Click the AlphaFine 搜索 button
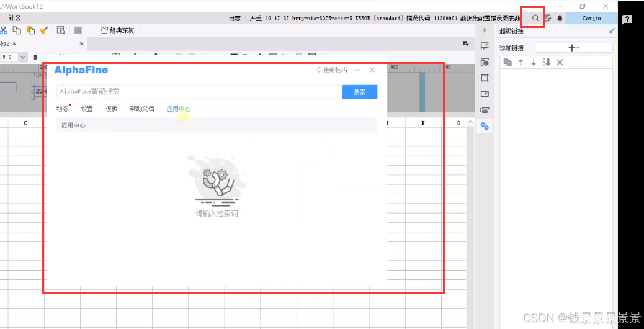The height and width of the screenshot is (329, 644). 360,92
